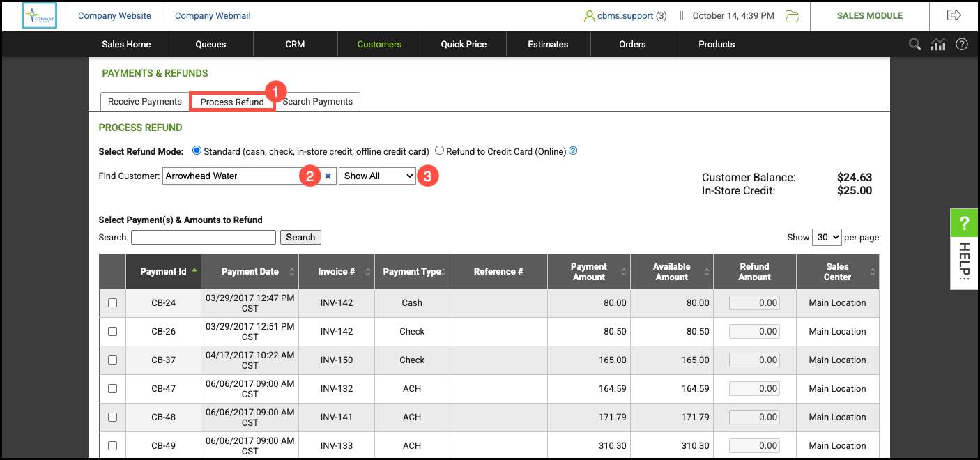Click the company logo icon
This screenshot has width=980, height=460.
[x=39, y=15]
